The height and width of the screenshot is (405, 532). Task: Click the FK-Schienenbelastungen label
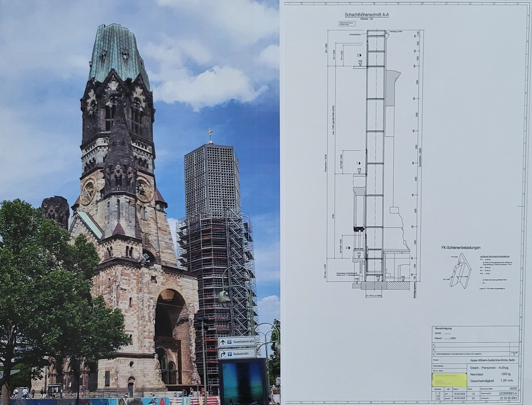click(461, 248)
